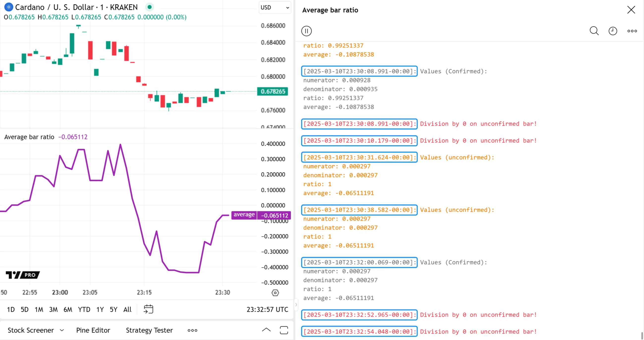Open the Pine Editor tab
The width and height of the screenshot is (644, 340).
pos(93,330)
